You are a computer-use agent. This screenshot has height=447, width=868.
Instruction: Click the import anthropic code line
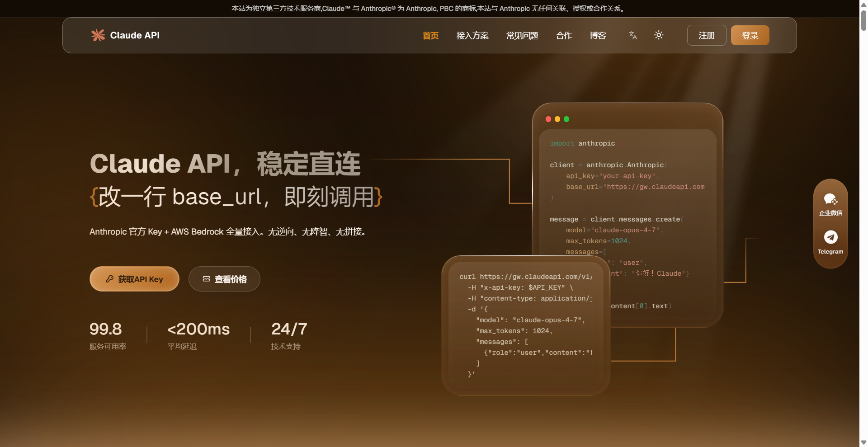click(x=582, y=143)
